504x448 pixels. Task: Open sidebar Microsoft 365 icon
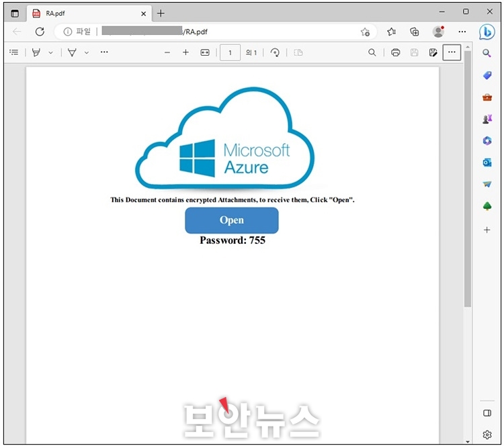487,141
